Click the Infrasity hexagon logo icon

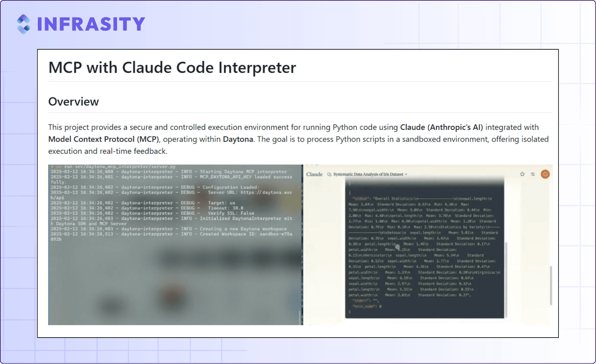[x=24, y=24]
